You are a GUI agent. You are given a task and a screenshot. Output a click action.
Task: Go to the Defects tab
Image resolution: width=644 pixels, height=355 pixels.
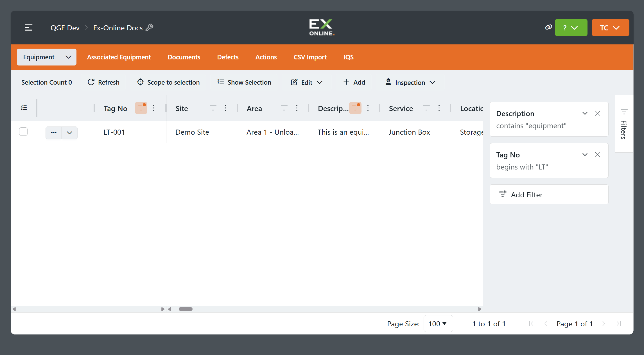click(x=228, y=57)
